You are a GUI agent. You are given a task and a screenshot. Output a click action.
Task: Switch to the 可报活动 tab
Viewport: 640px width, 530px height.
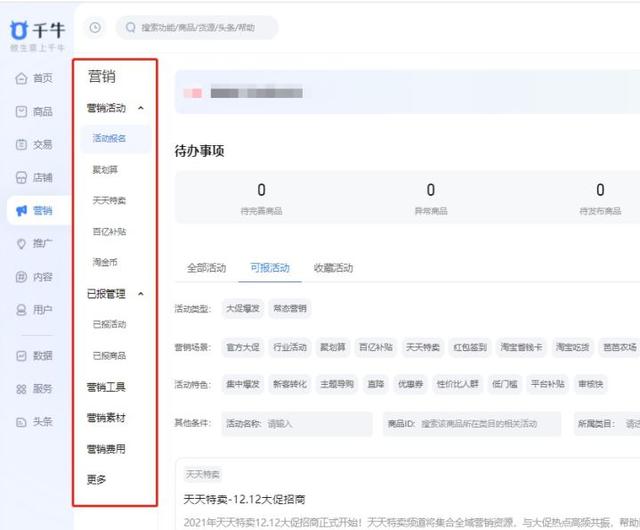click(x=270, y=268)
